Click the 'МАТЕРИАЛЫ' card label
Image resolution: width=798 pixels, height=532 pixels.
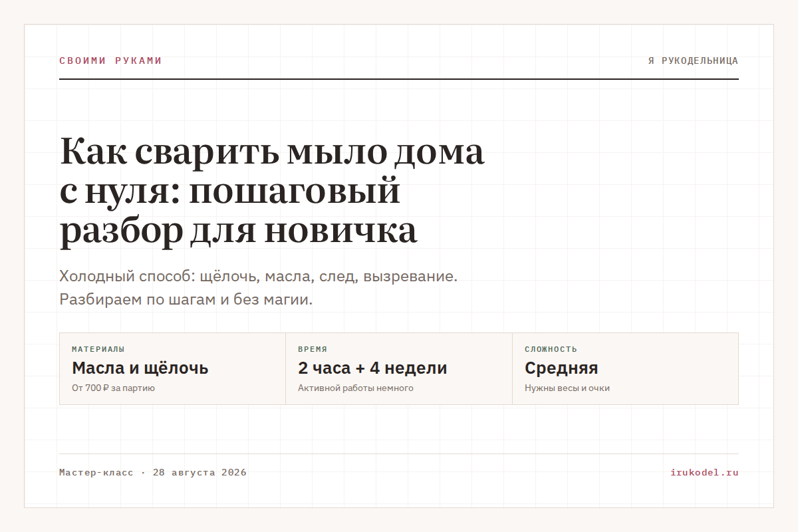pos(98,349)
